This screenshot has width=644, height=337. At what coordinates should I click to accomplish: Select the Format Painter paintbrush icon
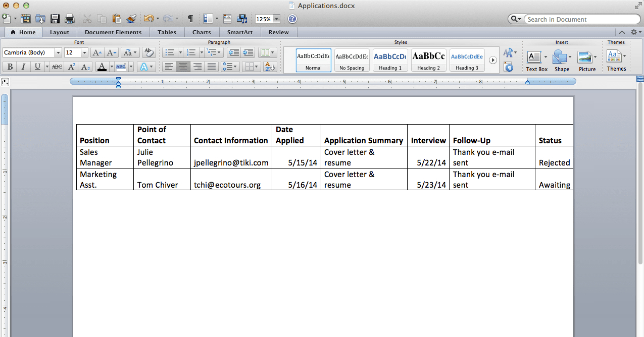tap(131, 19)
